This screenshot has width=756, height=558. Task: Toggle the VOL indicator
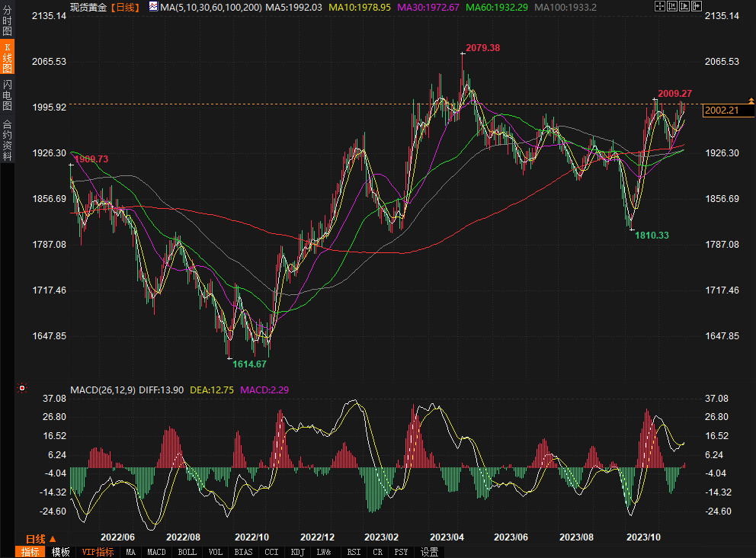(215, 552)
